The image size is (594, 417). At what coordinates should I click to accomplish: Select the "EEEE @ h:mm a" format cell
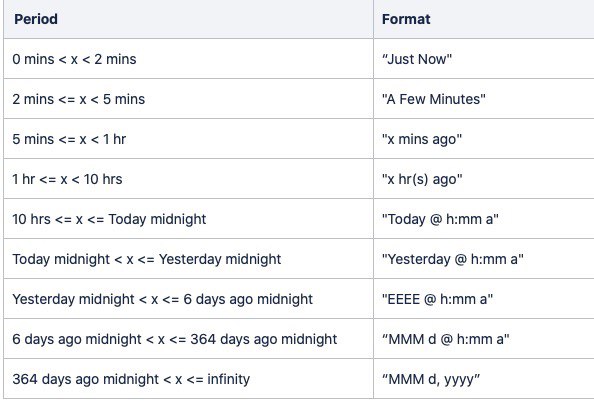(484, 298)
